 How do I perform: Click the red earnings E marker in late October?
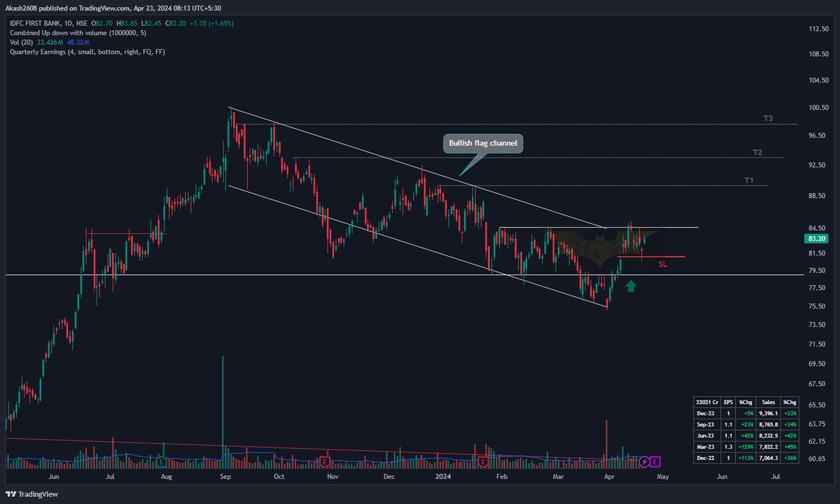point(324,462)
